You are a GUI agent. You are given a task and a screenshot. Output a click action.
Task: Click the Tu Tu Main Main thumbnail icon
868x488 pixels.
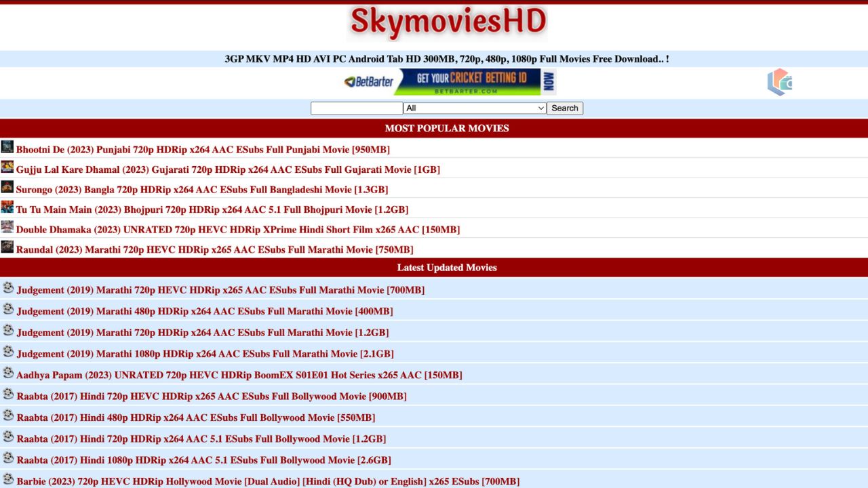(7, 207)
